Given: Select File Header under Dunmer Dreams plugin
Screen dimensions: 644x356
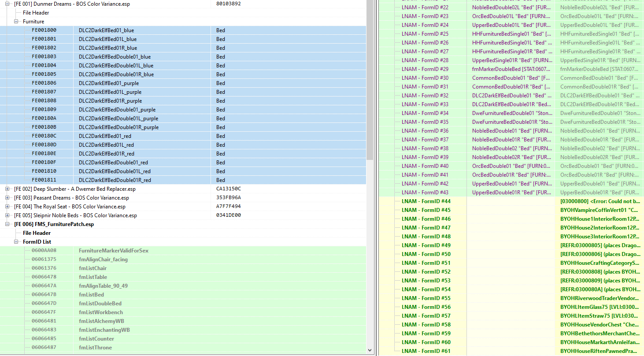Looking at the screenshot, I should [36, 13].
